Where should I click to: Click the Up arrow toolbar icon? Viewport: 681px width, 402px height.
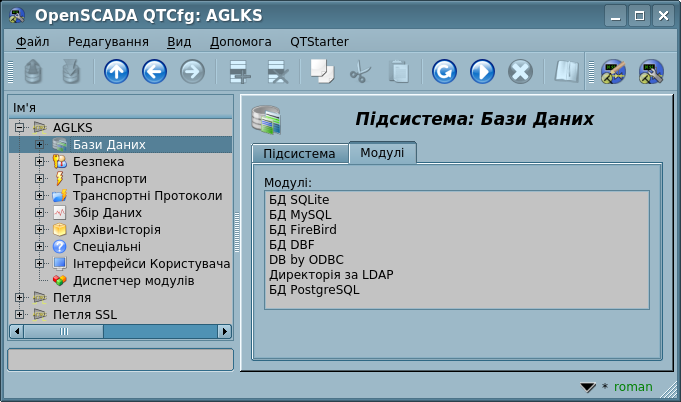[117, 72]
